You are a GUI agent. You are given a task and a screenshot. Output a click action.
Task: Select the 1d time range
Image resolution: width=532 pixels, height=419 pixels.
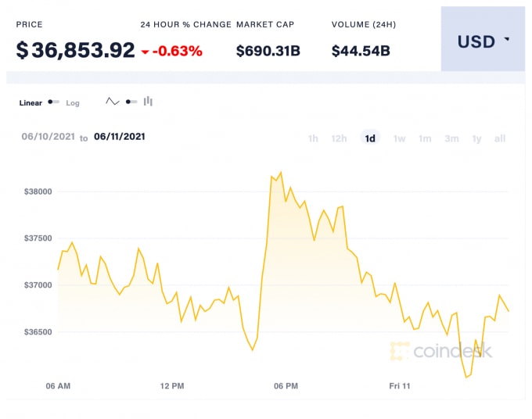pyautogui.click(x=370, y=138)
